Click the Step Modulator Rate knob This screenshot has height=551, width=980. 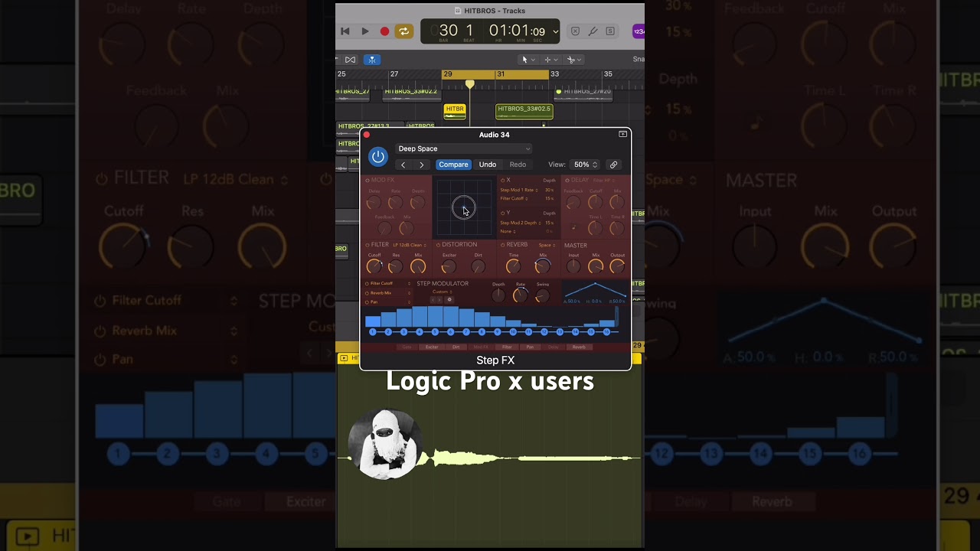(x=521, y=295)
